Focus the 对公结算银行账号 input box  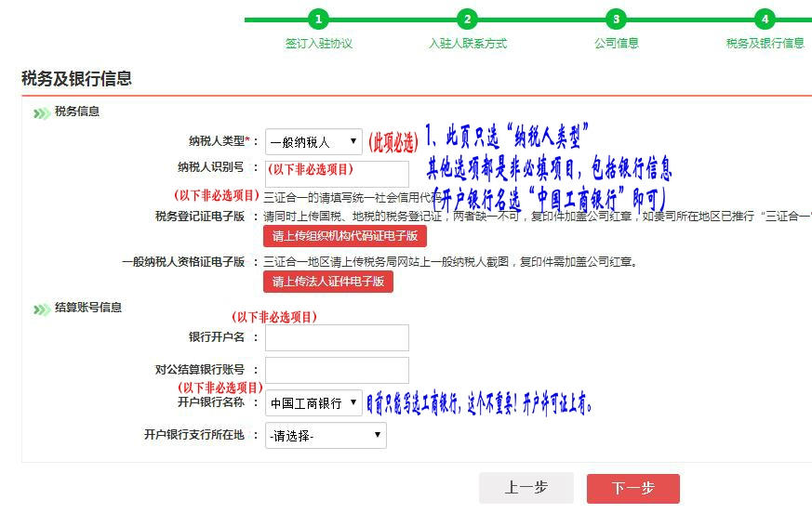point(337,370)
